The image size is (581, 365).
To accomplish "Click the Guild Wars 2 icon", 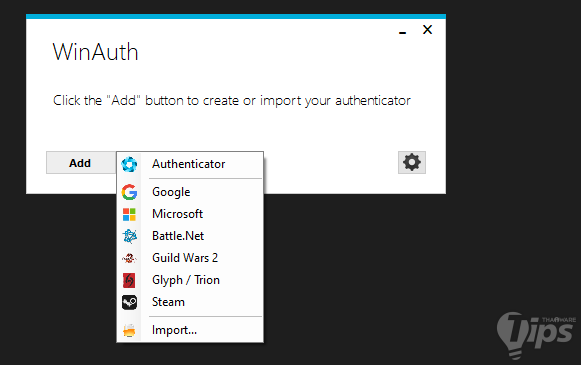I will 129,258.
